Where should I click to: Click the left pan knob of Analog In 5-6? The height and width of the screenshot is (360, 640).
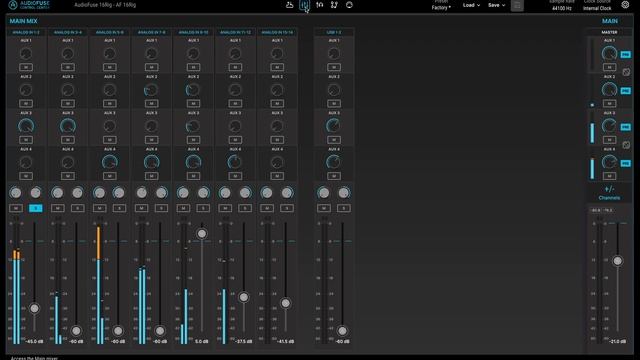click(99, 193)
